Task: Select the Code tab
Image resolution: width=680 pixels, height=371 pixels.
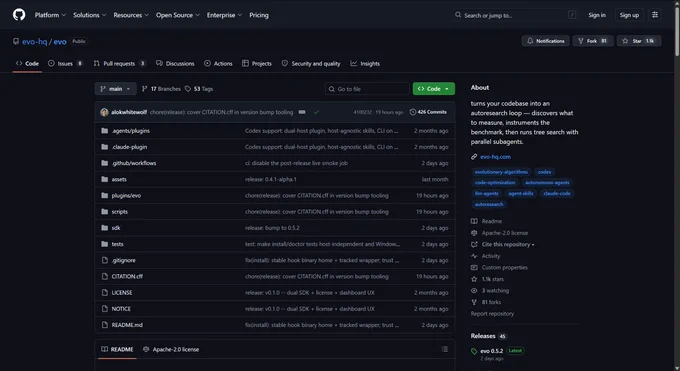Action: 27,63
